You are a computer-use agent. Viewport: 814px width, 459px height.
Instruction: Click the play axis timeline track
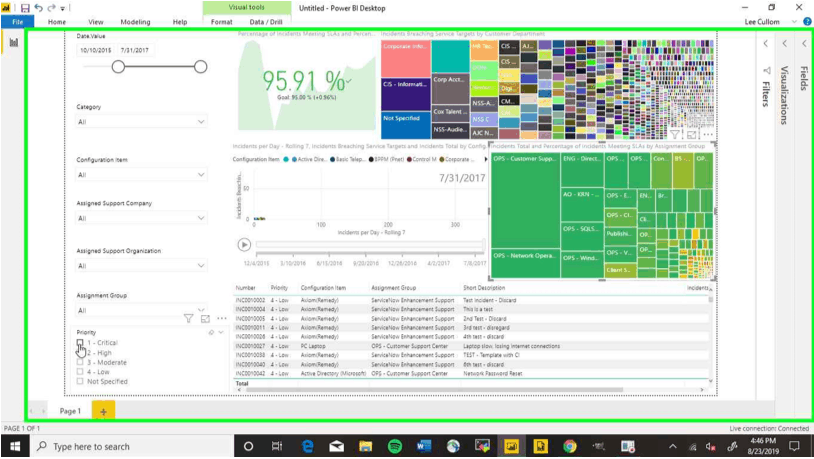click(370, 245)
